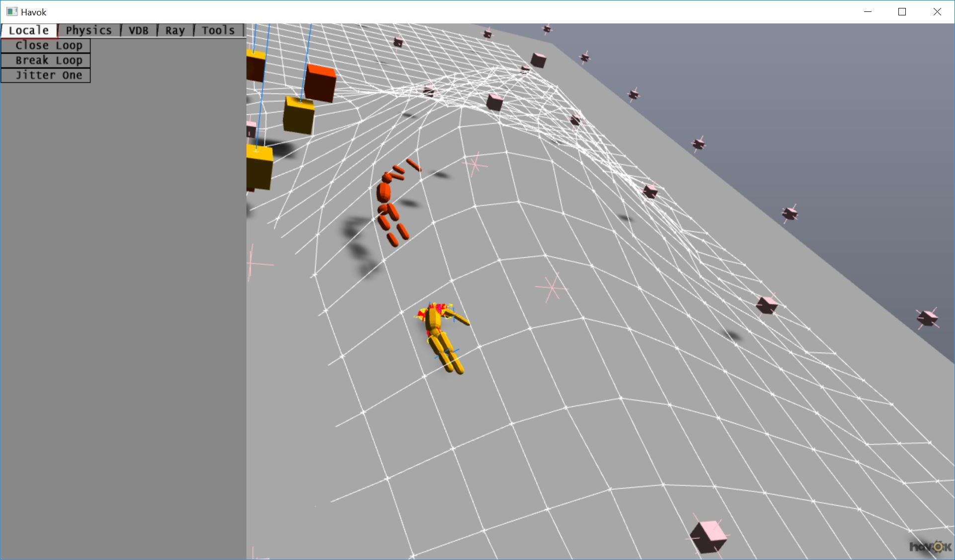Click the Havok logo watermark
Screen dimensions: 955x560
coord(929,547)
